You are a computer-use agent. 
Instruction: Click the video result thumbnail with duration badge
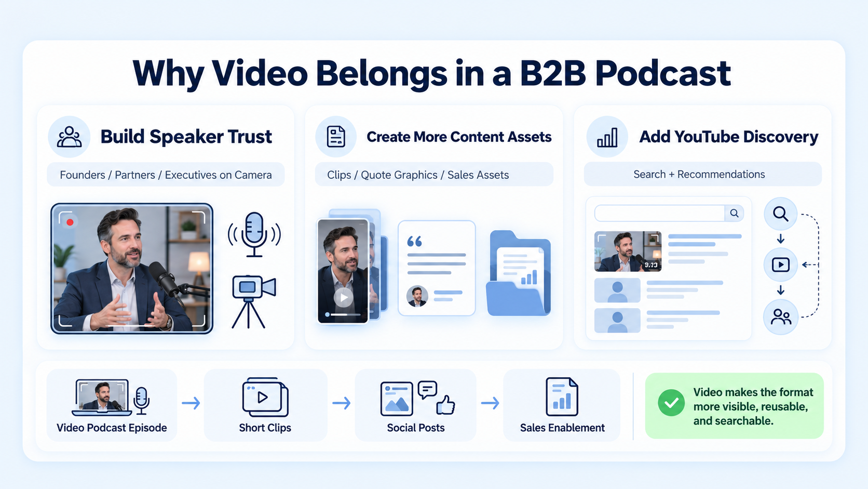(x=628, y=252)
